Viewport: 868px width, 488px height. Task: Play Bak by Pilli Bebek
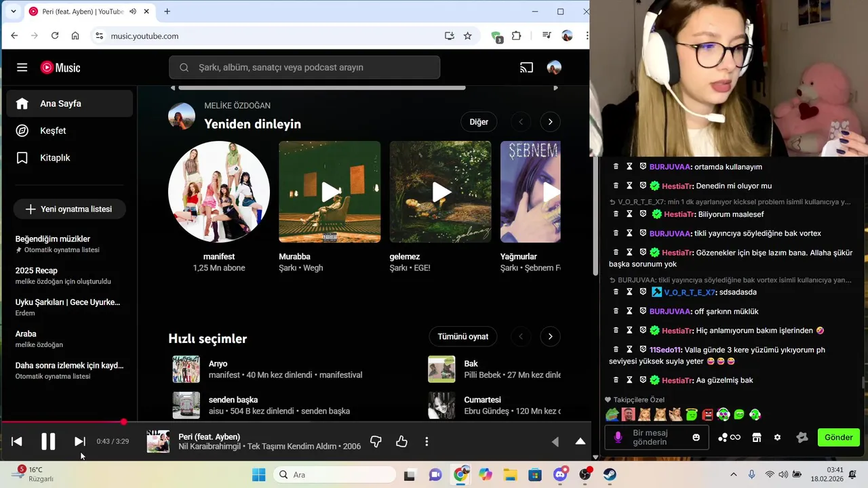click(x=441, y=369)
